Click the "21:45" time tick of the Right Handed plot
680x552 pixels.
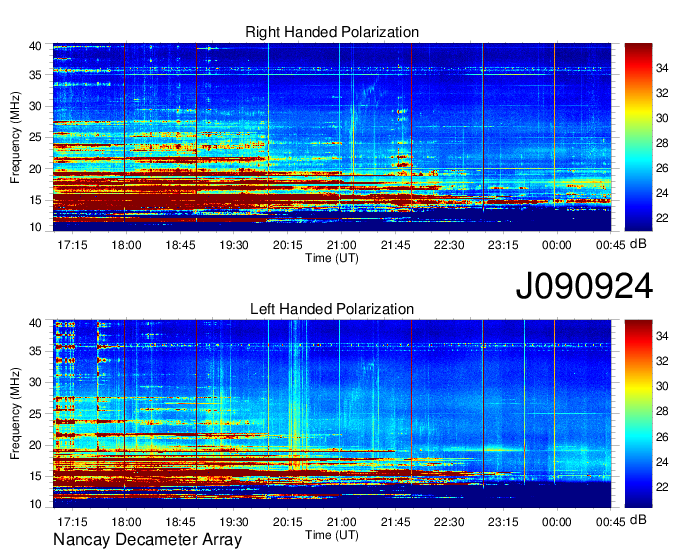click(x=396, y=245)
